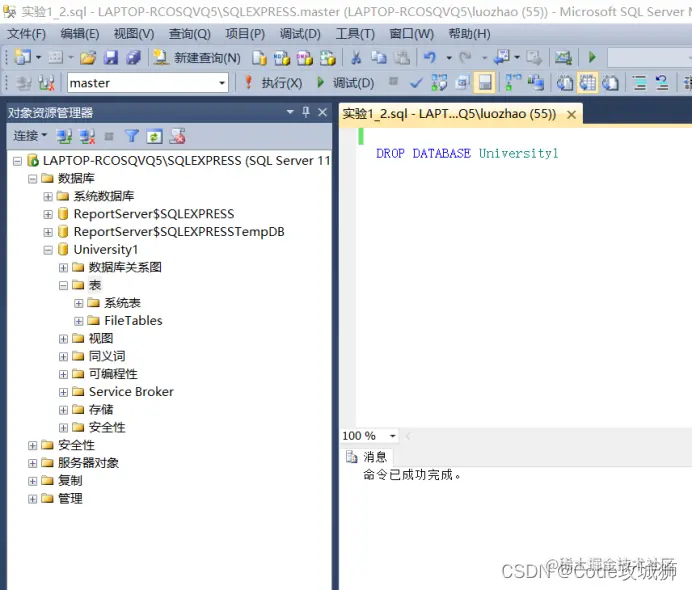The height and width of the screenshot is (590, 692).
Task: Open the View (视图) menu
Action: (x=134, y=34)
